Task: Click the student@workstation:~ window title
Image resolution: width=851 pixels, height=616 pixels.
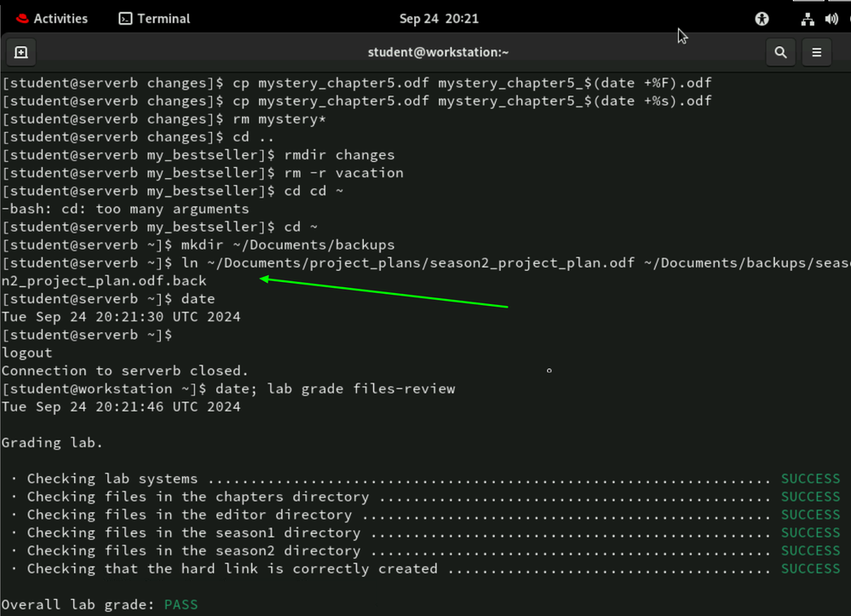Action: 438,53
